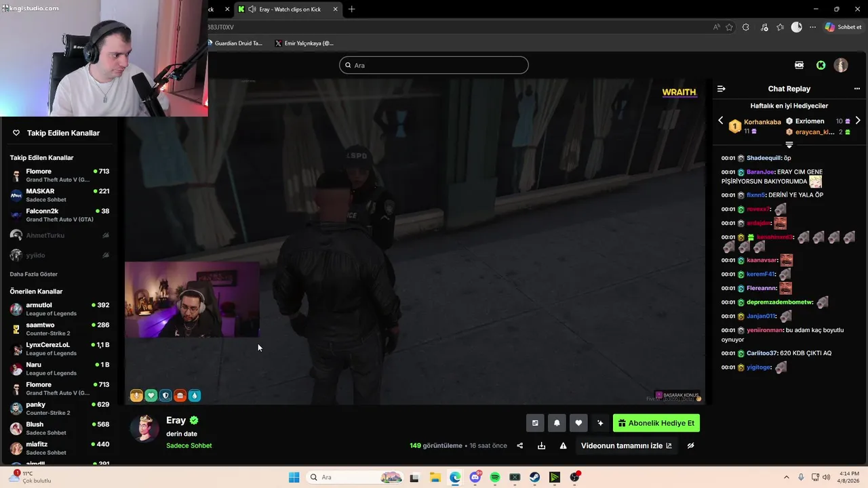Click the sparkle icon beside heart button
The image size is (868, 488).
click(600, 423)
